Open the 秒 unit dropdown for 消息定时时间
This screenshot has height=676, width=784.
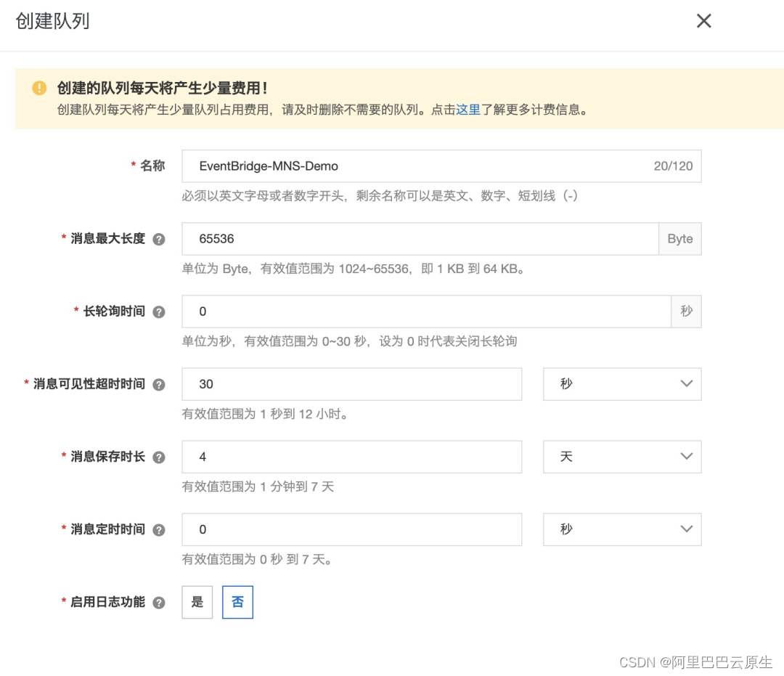click(x=622, y=529)
